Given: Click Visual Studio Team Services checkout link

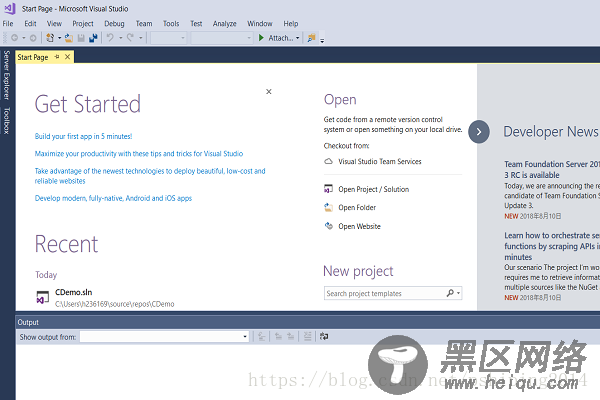Looking at the screenshot, I should 380,162.
